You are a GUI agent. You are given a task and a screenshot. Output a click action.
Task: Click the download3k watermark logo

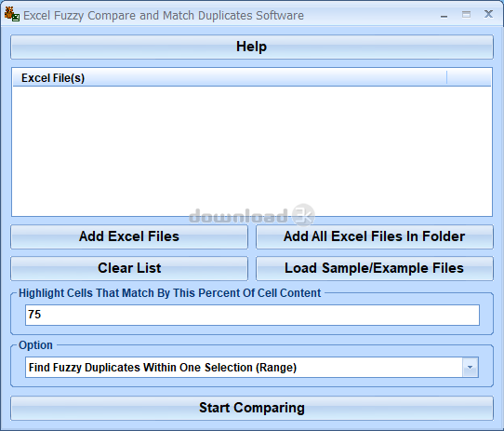point(252,215)
